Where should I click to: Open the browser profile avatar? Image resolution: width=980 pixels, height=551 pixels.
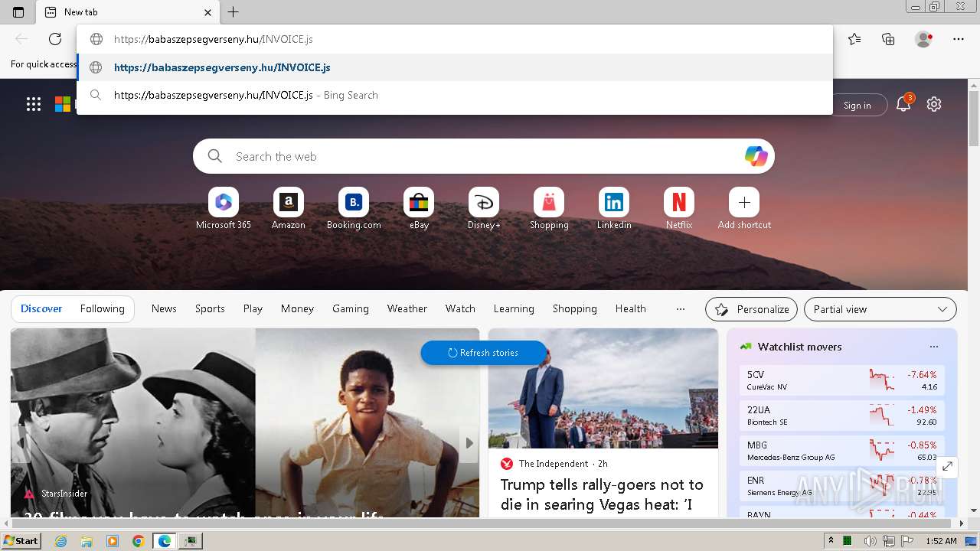click(x=924, y=39)
